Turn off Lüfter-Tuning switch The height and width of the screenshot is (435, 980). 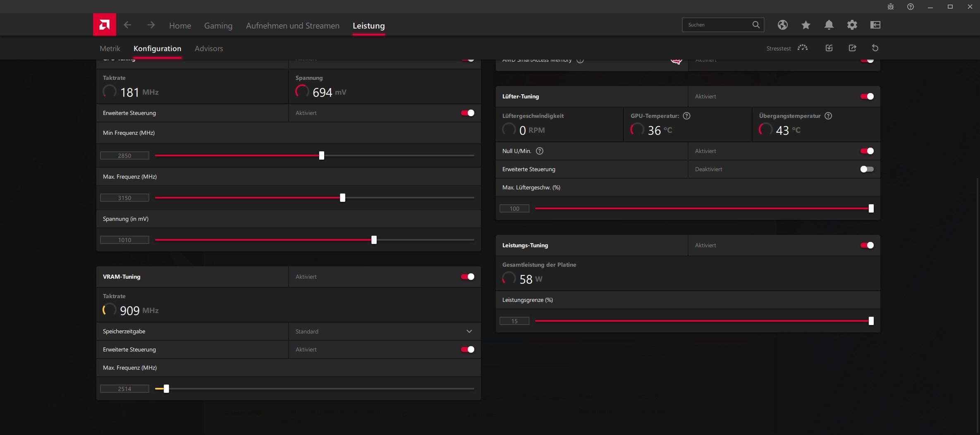click(x=867, y=96)
